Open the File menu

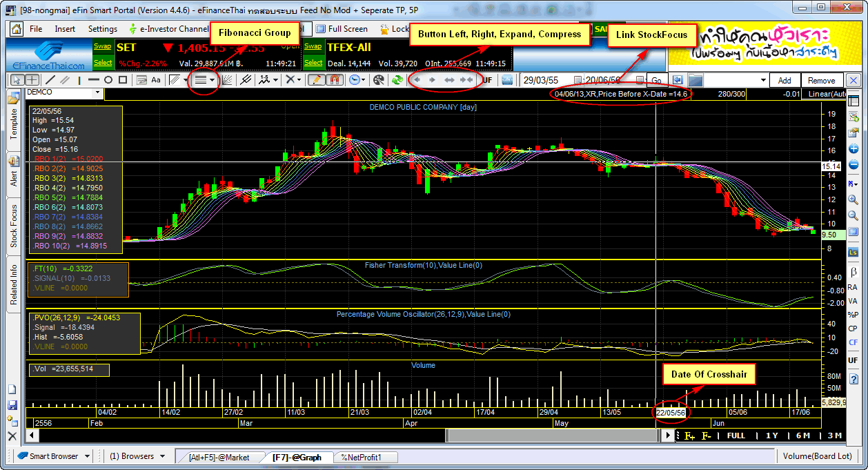coord(36,29)
